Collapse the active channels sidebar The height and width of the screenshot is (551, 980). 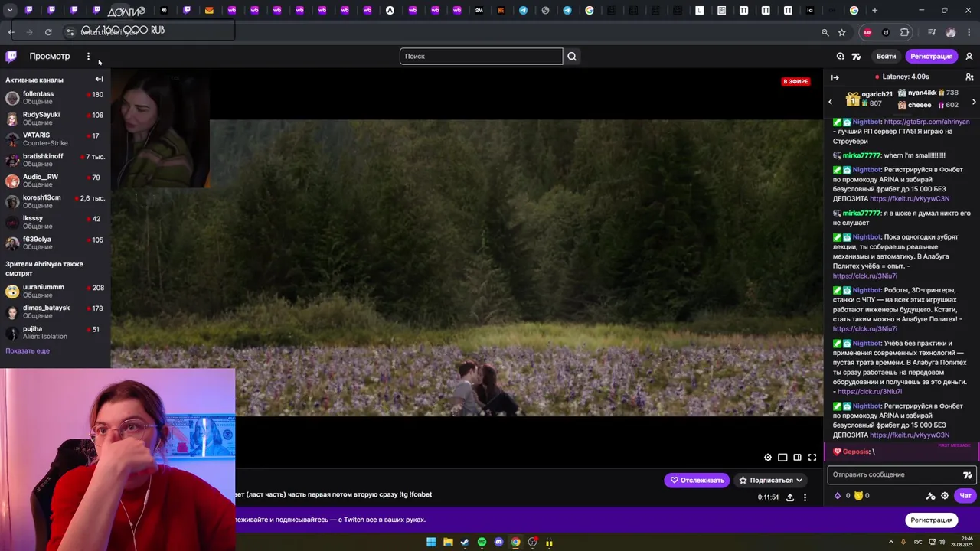point(99,79)
